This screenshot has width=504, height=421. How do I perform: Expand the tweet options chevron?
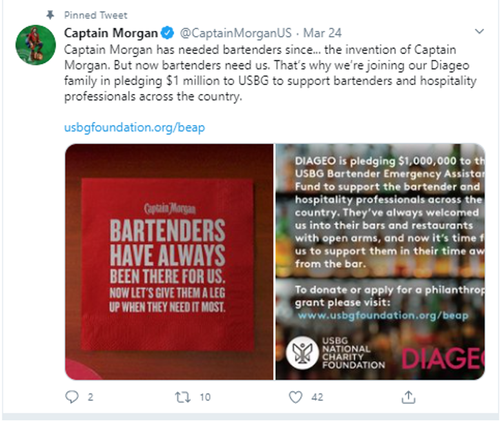(x=479, y=32)
